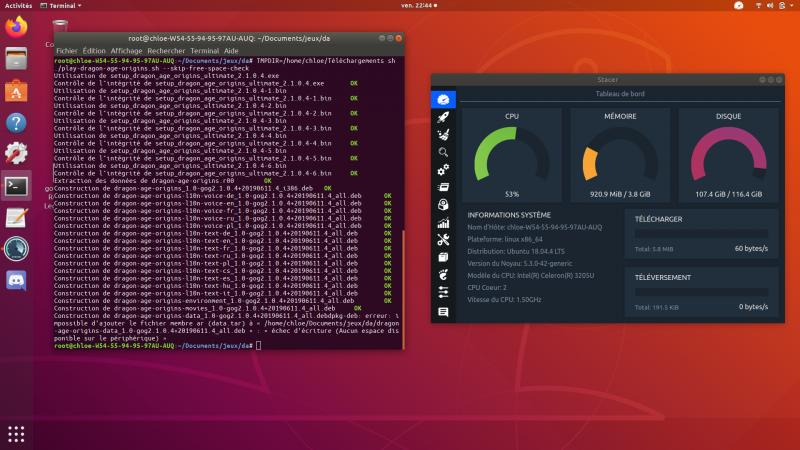The width and height of the screenshot is (800, 450).
Task: Click "Plateforme: linux x86_64" text
Action: click(x=505, y=239)
